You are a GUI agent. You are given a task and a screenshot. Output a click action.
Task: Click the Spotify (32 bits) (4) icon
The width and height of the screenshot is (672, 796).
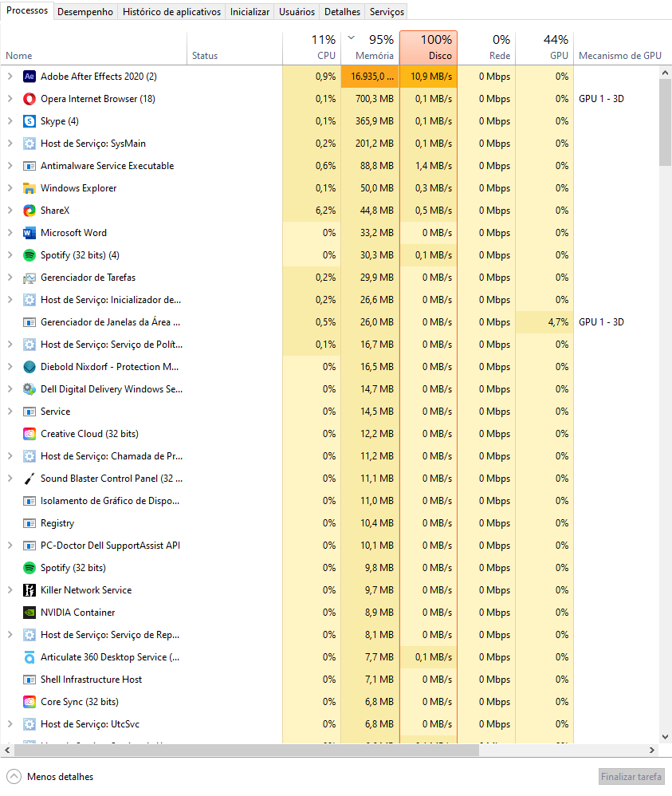29,255
